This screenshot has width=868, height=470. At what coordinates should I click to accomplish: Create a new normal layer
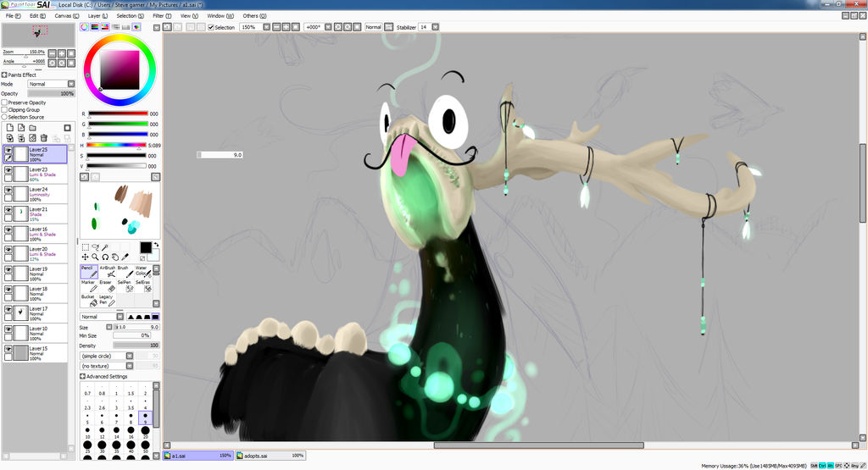(x=10, y=128)
